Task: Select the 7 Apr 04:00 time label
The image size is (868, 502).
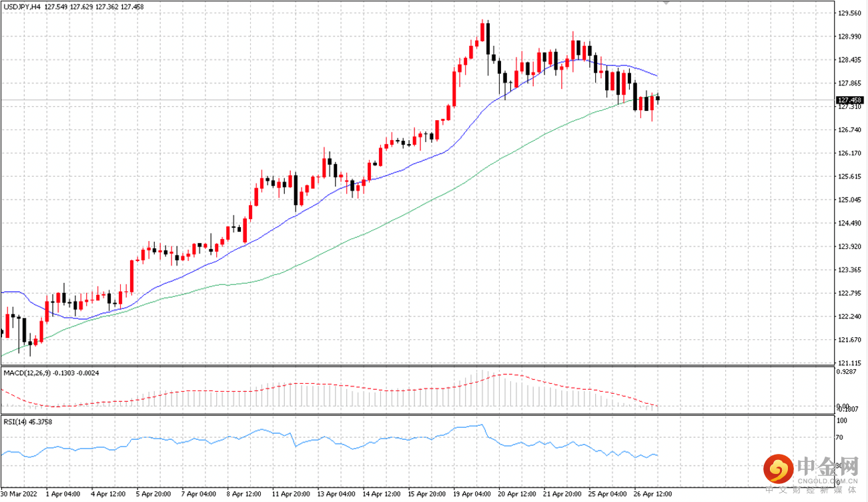Action: tap(199, 495)
